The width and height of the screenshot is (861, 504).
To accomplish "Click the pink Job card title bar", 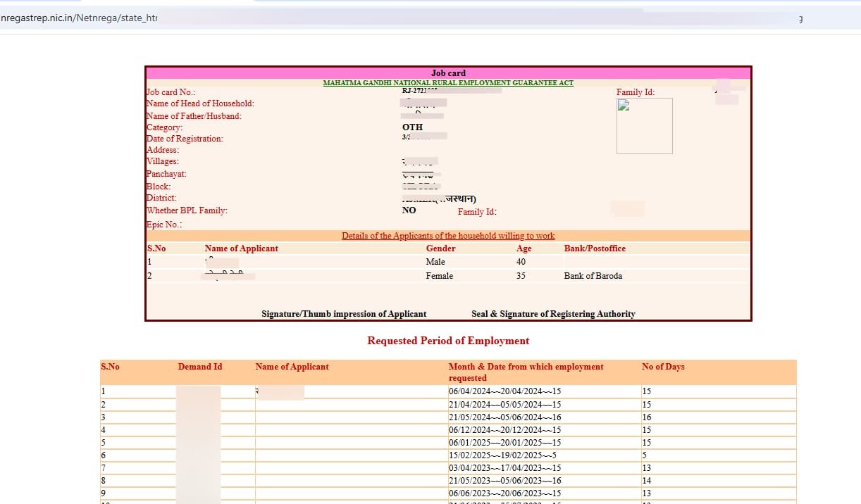I will 448,73.
